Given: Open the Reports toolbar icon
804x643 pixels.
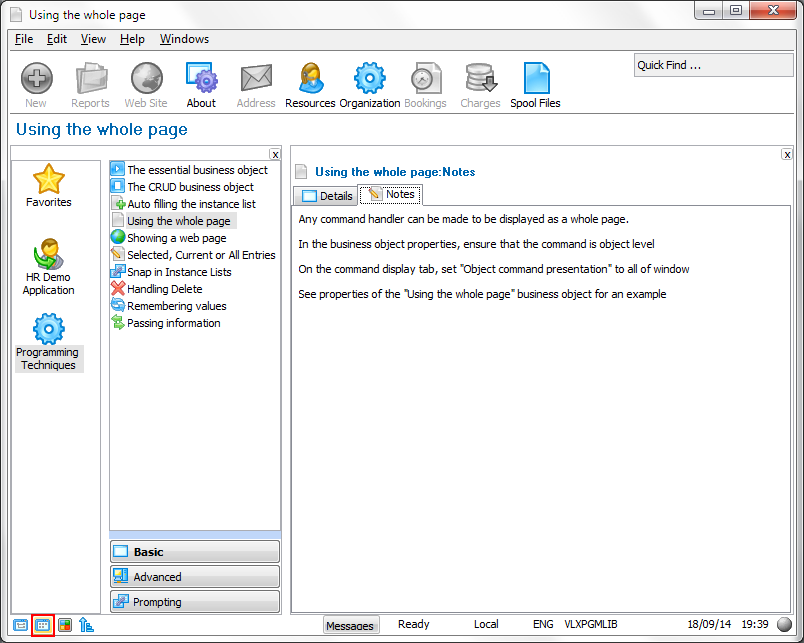Looking at the screenshot, I should pyautogui.click(x=91, y=79).
